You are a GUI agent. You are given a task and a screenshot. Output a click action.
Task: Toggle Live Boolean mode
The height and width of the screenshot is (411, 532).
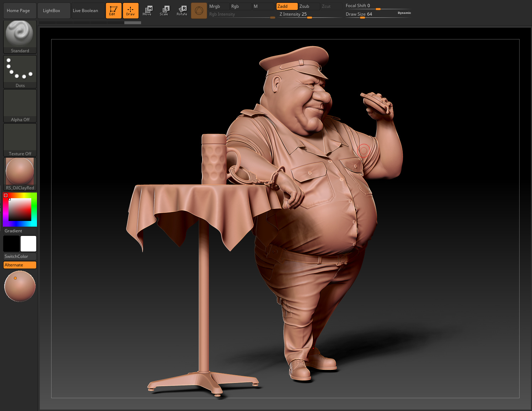click(x=88, y=11)
